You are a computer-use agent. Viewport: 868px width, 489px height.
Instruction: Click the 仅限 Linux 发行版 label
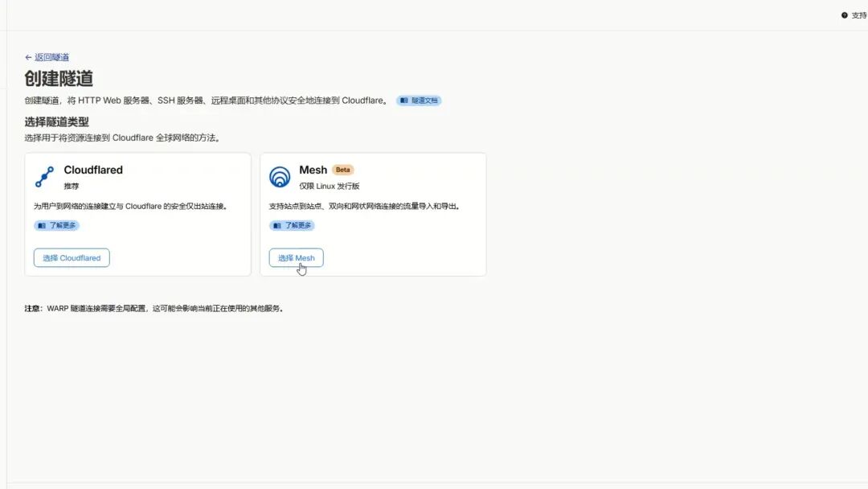click(x=330, y=186)
